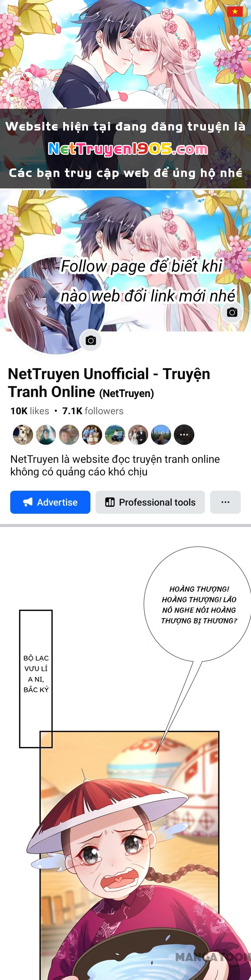View the 10K likes list
Image resolution: width=251 pixels, height=980 pixels.
pyautogui.click(x=30, y=411)
